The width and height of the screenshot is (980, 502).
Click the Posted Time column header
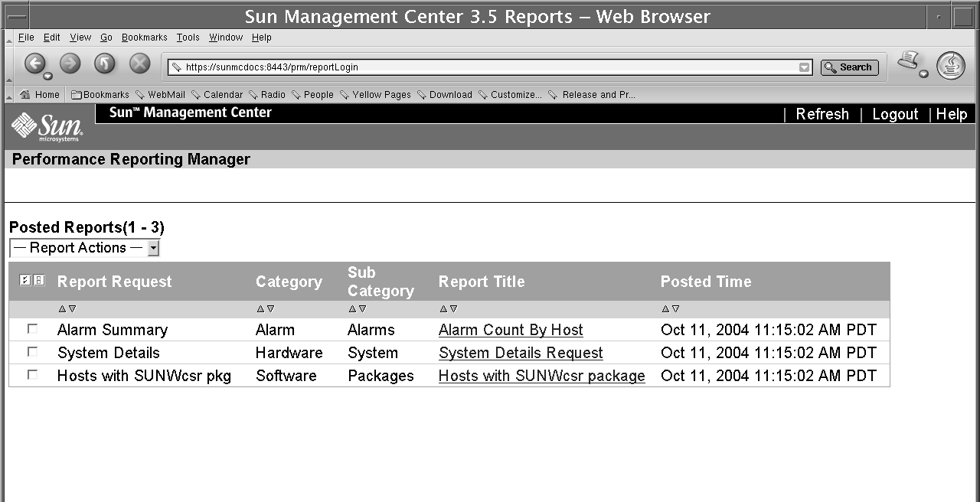706,282
